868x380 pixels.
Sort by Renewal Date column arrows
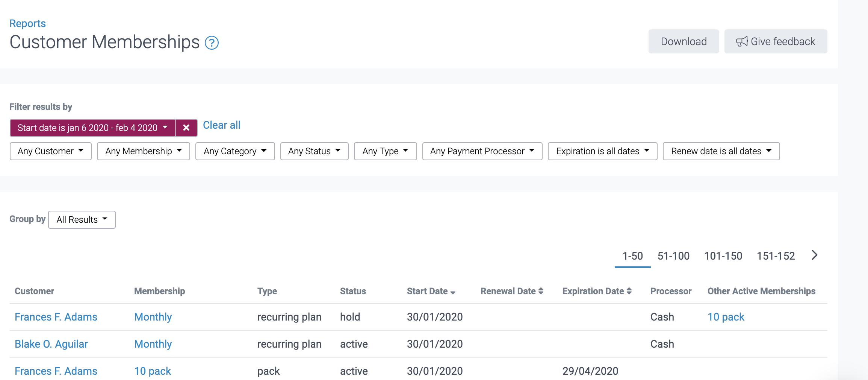[541, 291]
